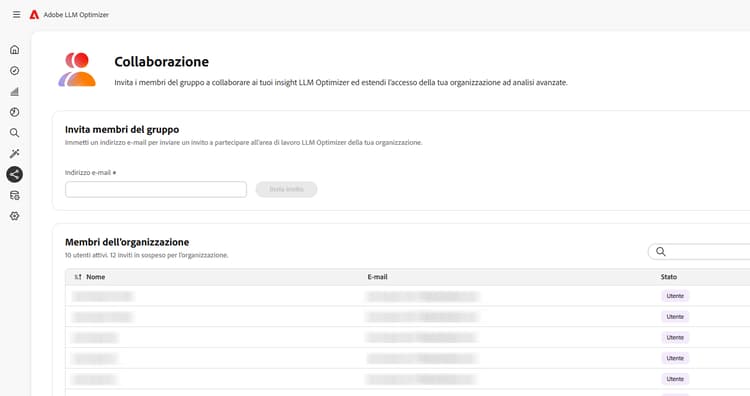Viewport: 750px width, 396px height.
Task: Click the Utente badge in first row
Action: (x=675, y=296)
